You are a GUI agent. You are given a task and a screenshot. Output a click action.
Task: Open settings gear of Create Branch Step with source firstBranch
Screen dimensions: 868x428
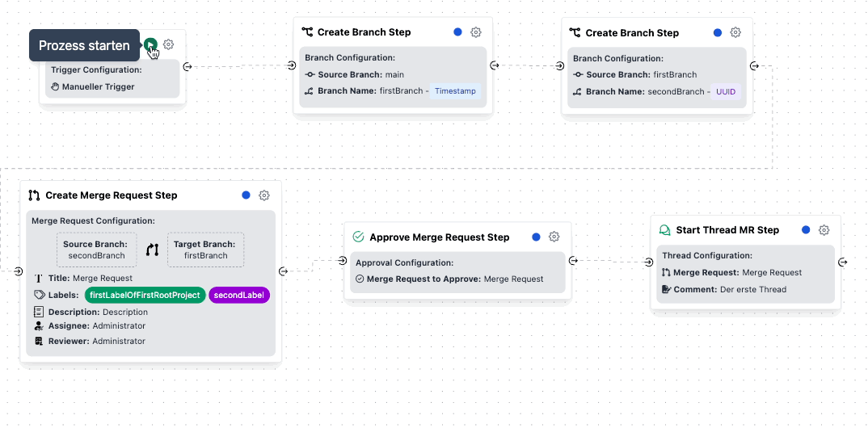[x=735, y=32]
